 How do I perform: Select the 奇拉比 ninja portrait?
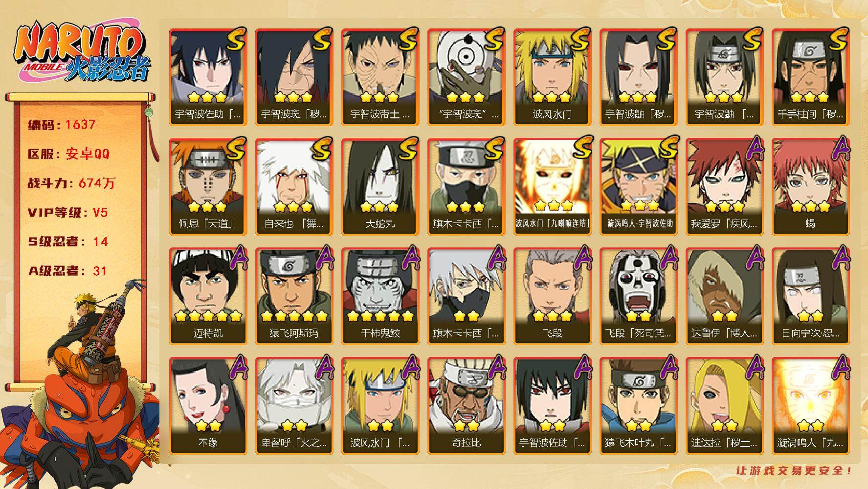click(x=466, y=405)
